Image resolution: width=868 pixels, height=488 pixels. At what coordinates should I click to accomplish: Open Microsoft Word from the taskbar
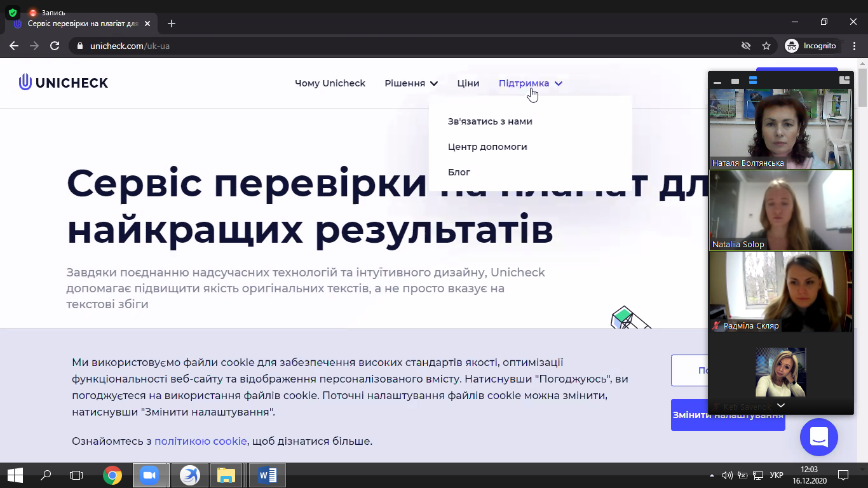point(268,475)
